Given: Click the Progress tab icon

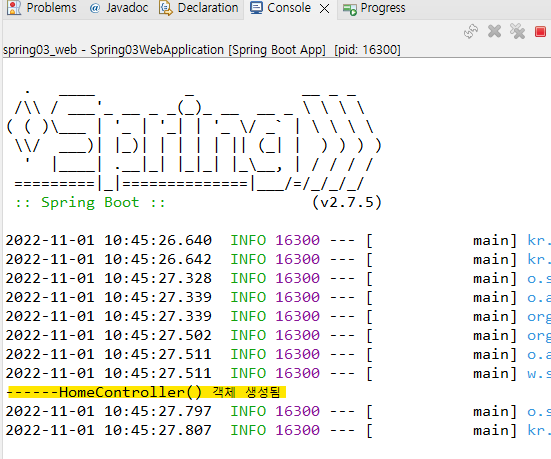Looking at the screenshot, I should (350, 9).
